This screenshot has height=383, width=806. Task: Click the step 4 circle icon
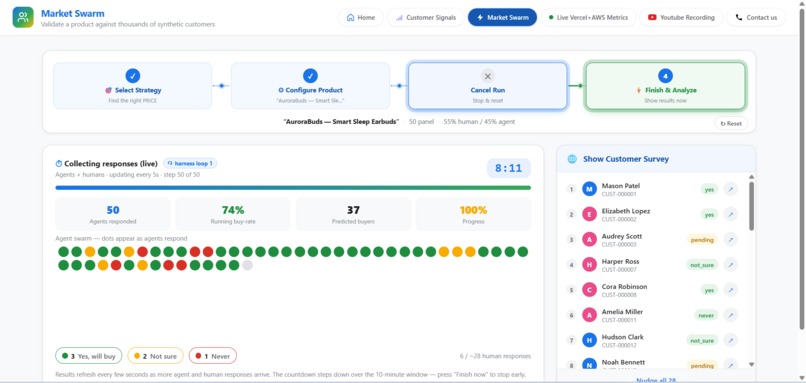(666, 76)
